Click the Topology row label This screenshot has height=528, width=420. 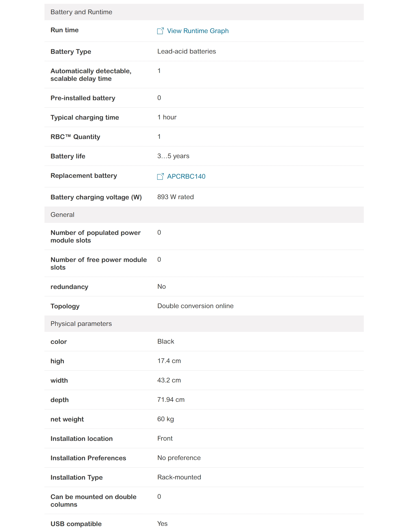(x=65, y=306)
